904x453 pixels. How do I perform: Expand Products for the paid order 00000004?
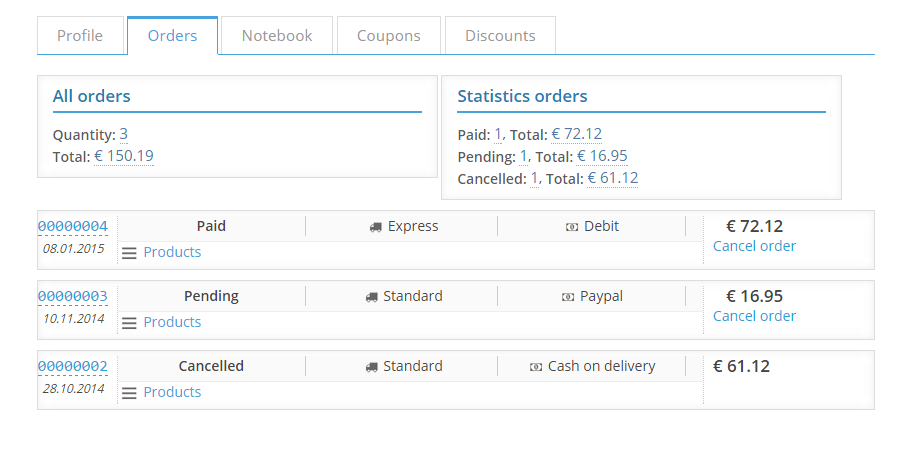coord(172,252)
